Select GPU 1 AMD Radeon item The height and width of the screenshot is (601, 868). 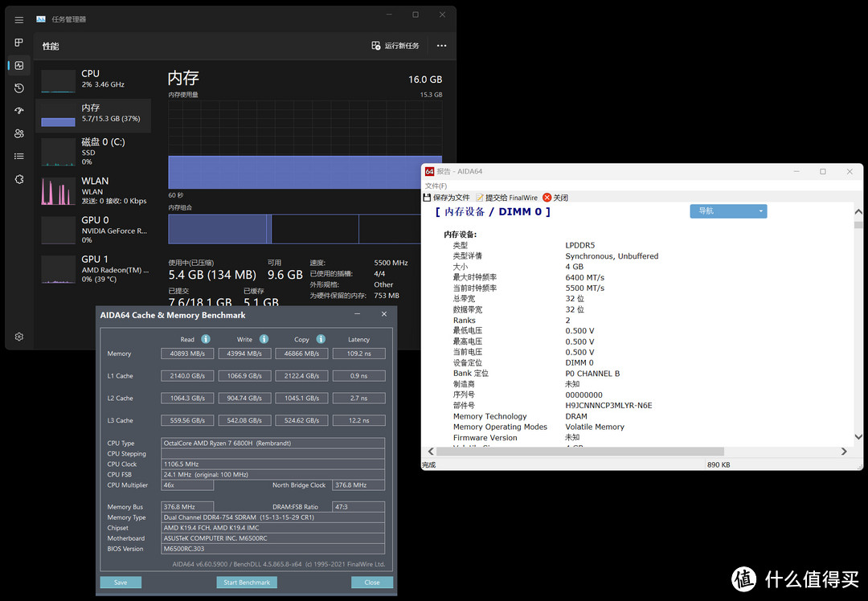pos(93,268)
